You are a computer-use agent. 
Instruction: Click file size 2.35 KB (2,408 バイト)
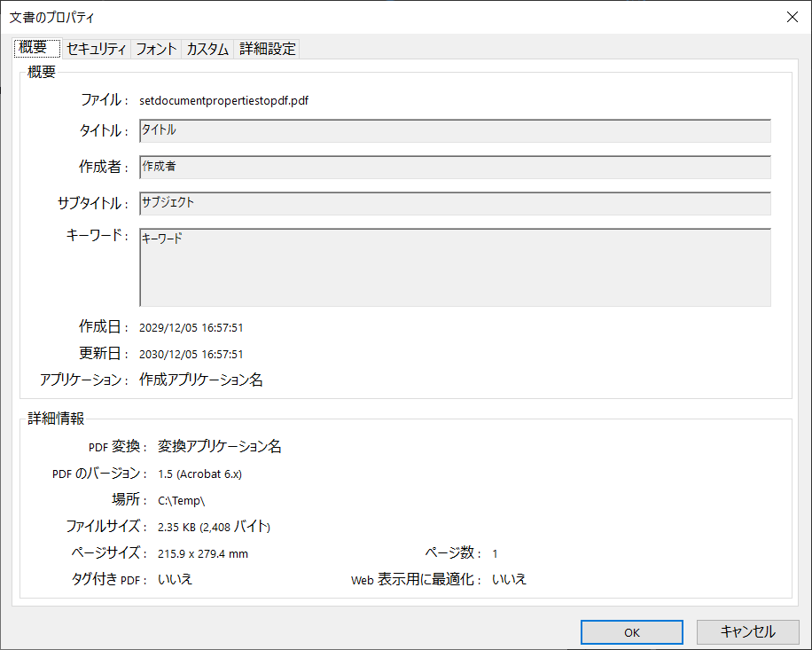click(214, 527)
